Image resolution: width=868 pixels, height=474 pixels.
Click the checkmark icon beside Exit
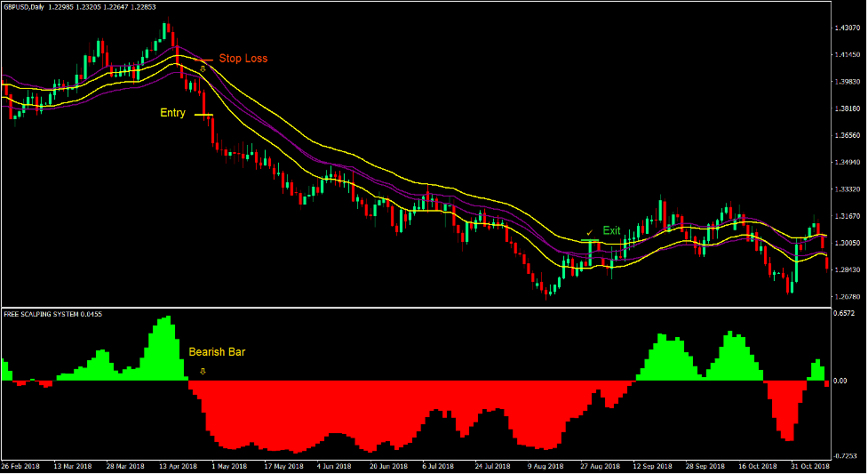pyautogui.click(x=589, y=232)
